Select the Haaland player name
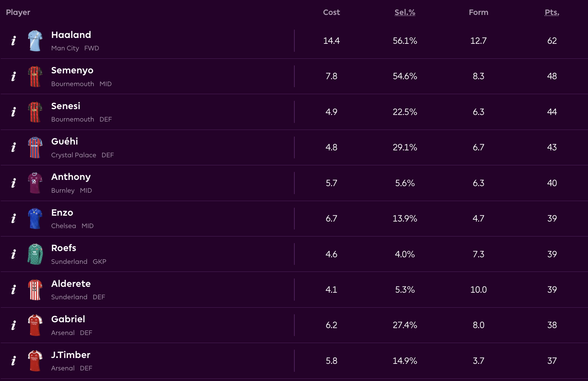Viewport: 588px width, 381px height. tap(71, 35)
